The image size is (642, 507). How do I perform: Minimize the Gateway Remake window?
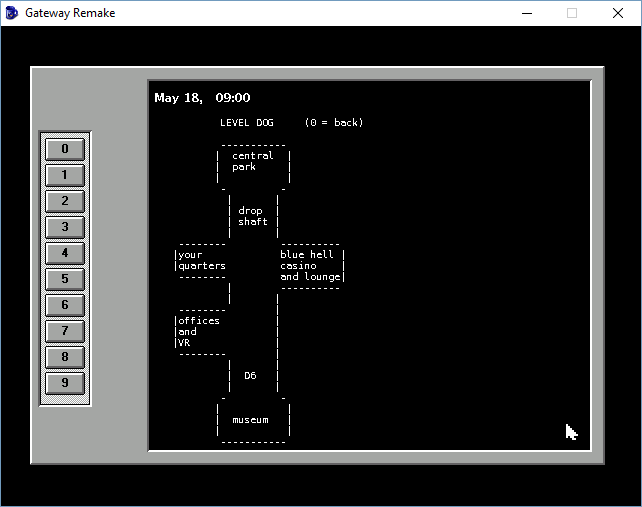point(527,13)
